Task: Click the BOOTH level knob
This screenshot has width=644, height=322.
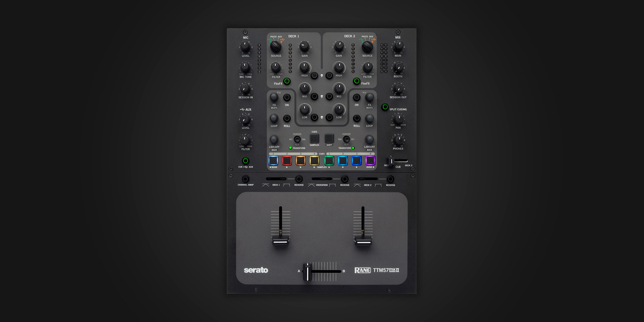Action: (398, 67)
